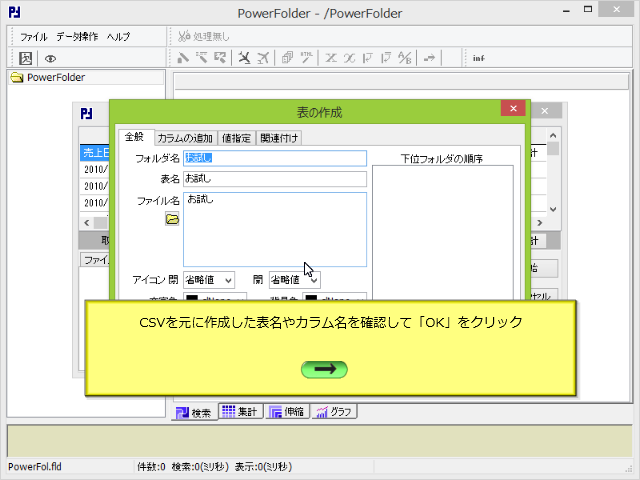The height and width of the screenshot is (480, 640).
Task: Click the PowerFolder app logo in the title bar
Action: click(15, 12)
